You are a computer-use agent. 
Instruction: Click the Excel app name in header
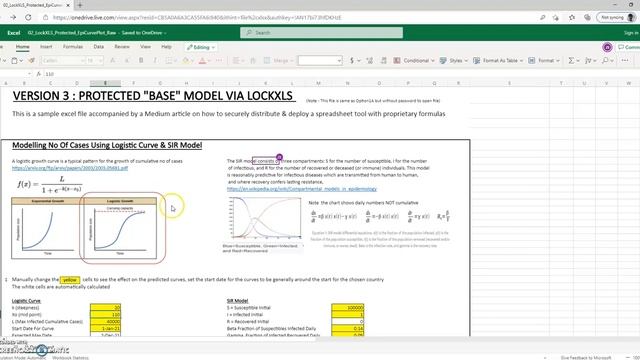(x=14, y=33)
